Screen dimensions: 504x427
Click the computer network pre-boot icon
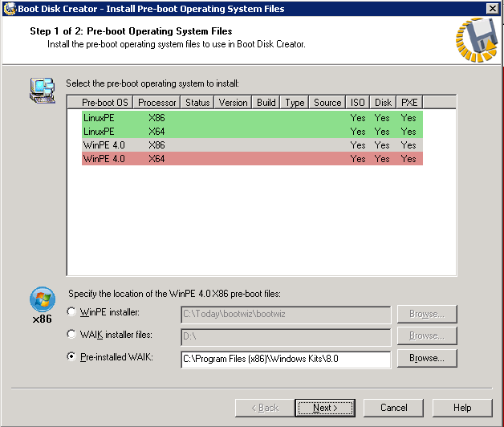43,90
